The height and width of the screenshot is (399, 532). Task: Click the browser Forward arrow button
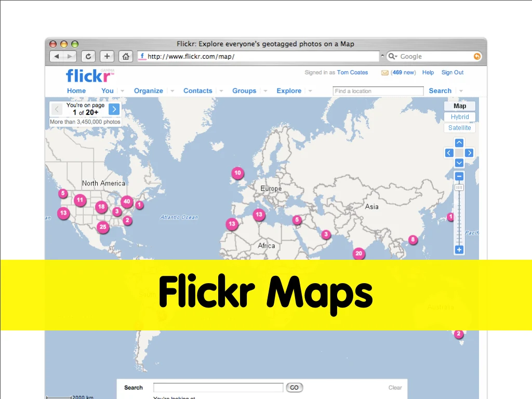point(70,56)
